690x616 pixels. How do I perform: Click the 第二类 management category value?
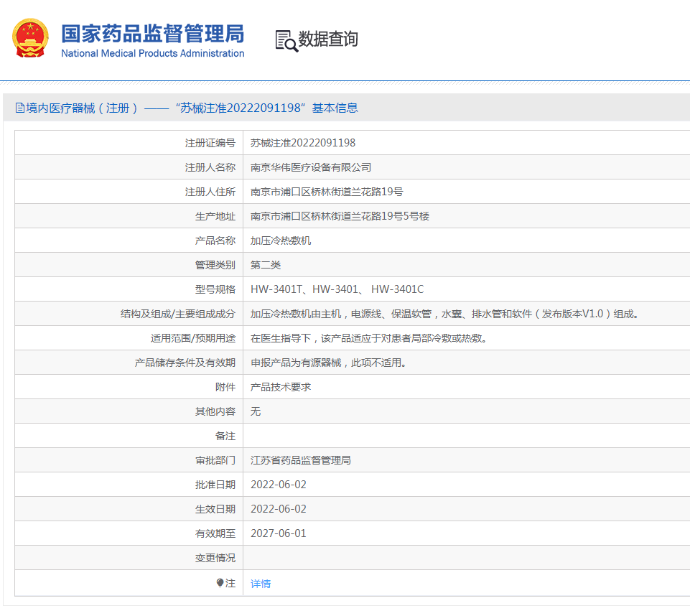tap(266, 265)
